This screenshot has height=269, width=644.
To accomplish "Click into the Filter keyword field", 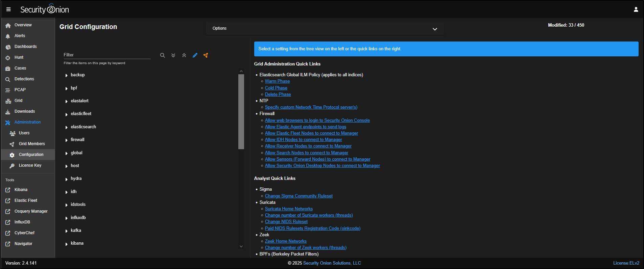I will (107, 55).
